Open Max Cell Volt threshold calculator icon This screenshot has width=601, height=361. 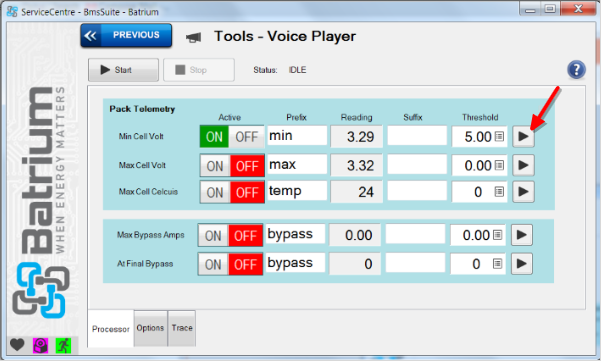(x=499, y=165)
